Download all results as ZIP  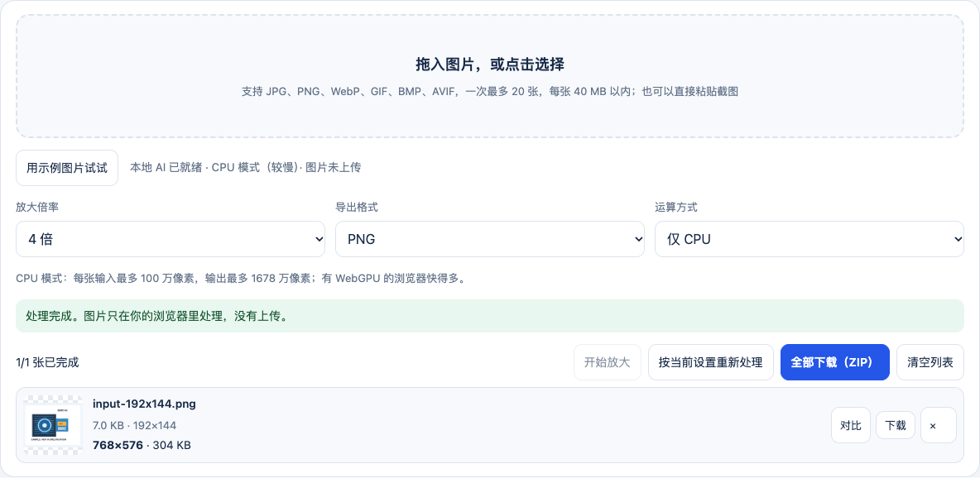(x=835, y=362)
